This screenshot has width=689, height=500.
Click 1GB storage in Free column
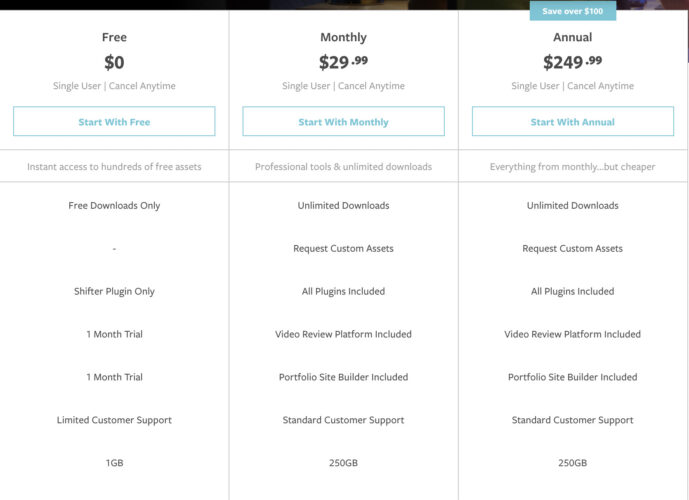pyautogui.click(x=114, y=463)
